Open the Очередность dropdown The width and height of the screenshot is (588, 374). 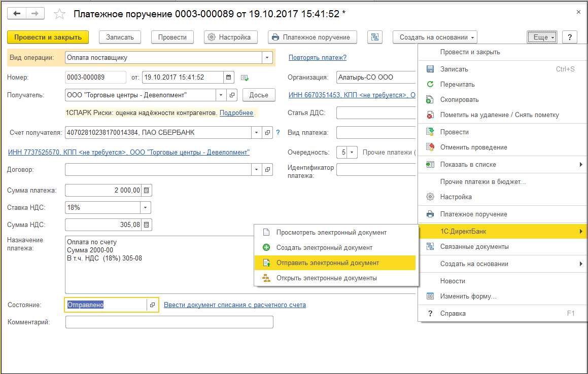coord(352,152)
